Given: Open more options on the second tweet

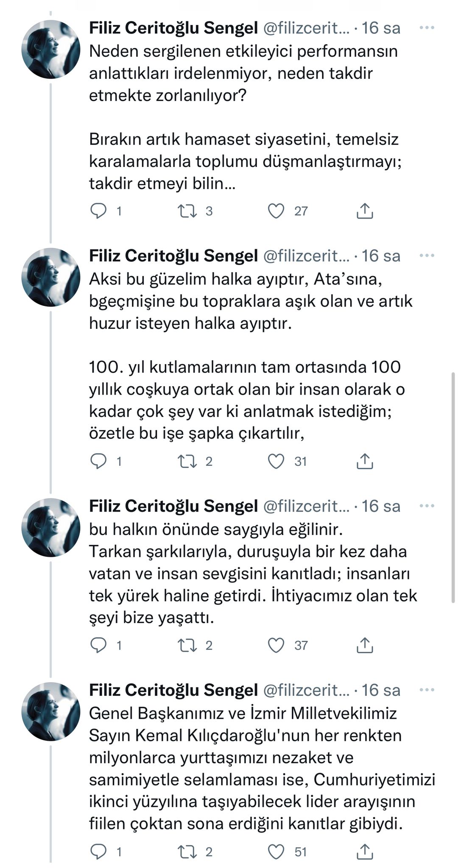Looking at the screenshot, I should point(427,256).
